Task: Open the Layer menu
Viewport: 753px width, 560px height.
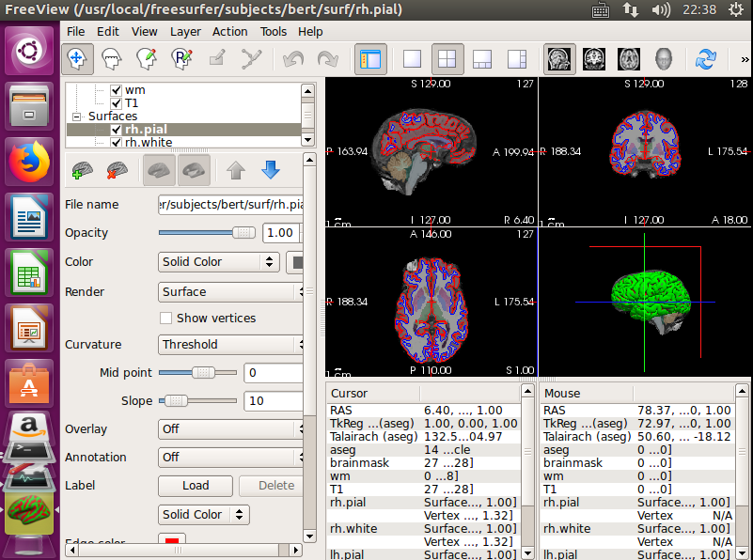Action: (185, 32)
